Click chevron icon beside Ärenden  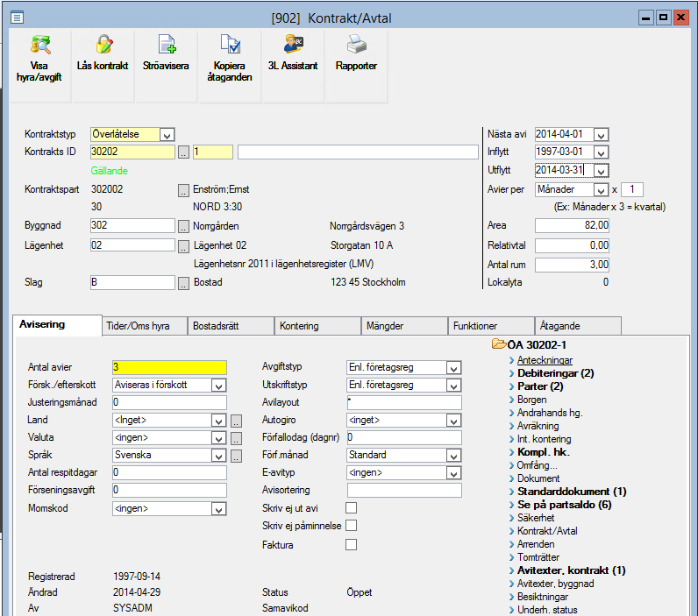click(511, 544)
